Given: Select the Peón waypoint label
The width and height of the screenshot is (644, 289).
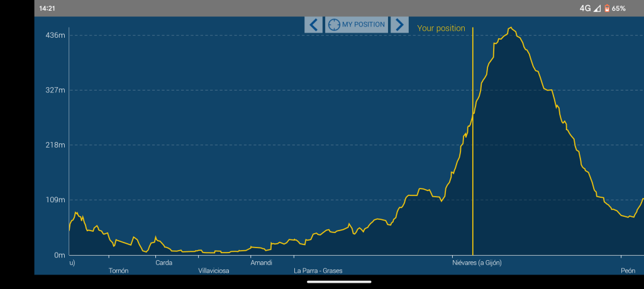Looking at the screenshot, I should tap(628, 271).
